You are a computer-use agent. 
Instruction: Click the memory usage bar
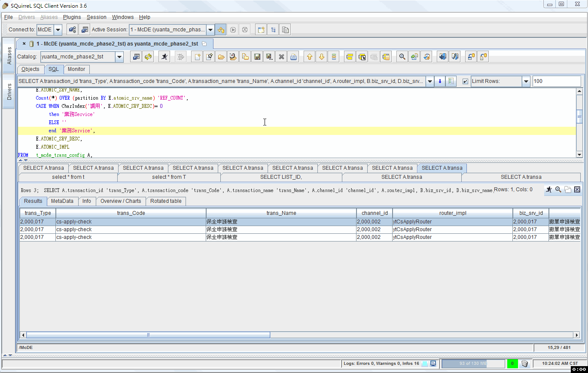[x=472, y=363]
